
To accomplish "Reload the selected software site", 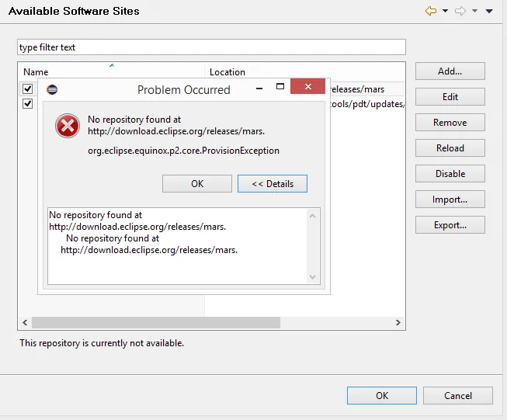I will click(450, 148).
